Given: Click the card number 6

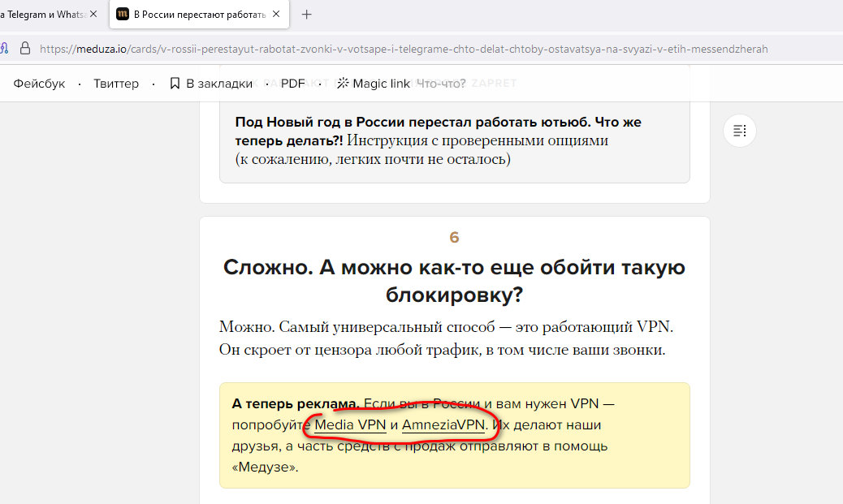Looking at the screenshot, I should point(454,238).
